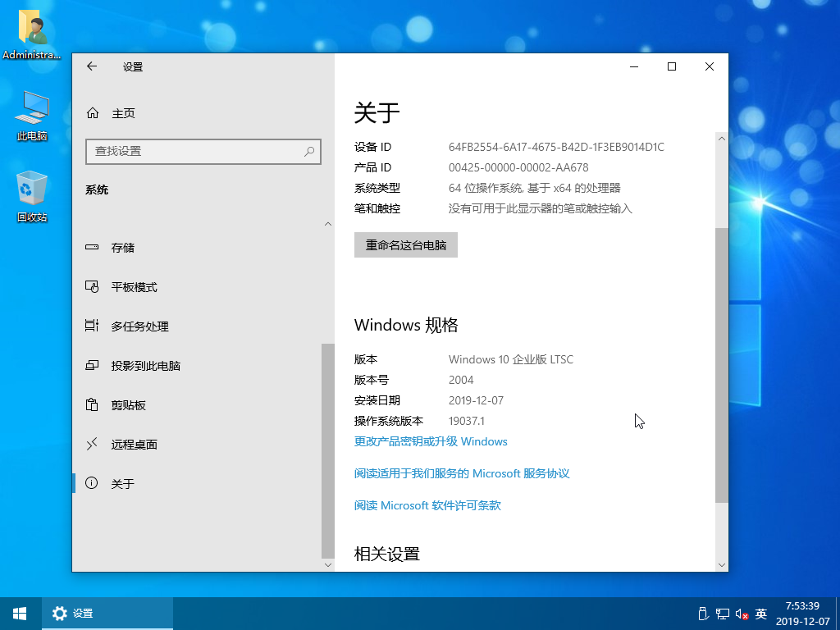Click the sidebar scrollbar thumb
This screenshot has width=840, height=630.
[328, 451]
